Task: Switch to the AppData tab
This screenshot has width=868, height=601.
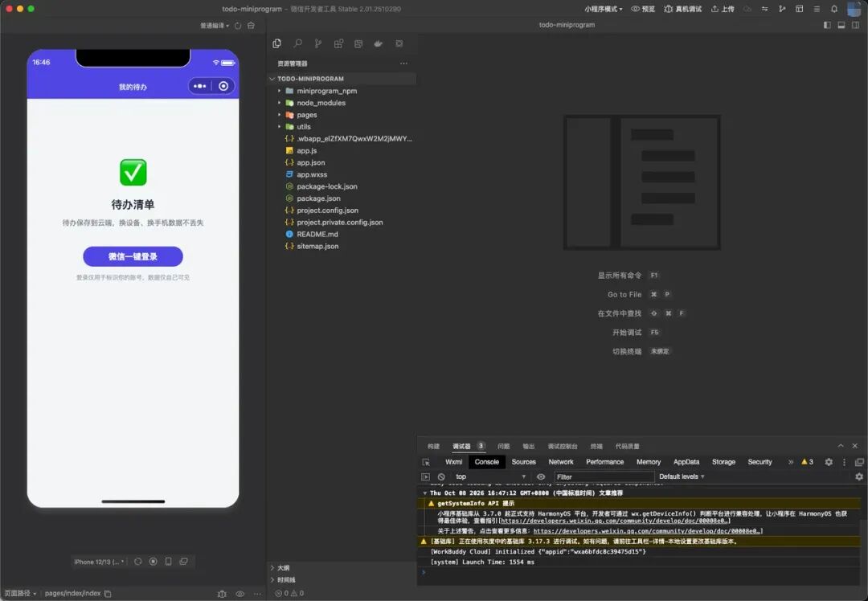Action: [x=686, y=462]
